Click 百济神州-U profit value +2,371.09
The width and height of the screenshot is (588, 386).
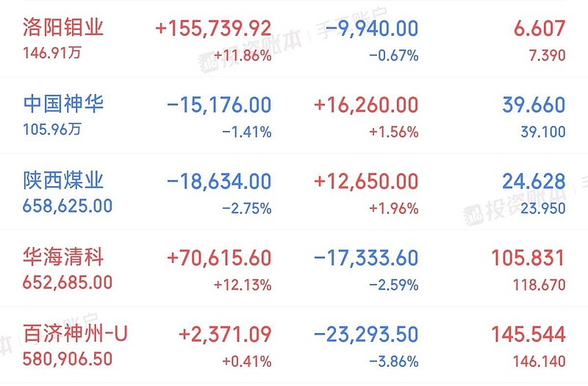click(x=225, y=335)
